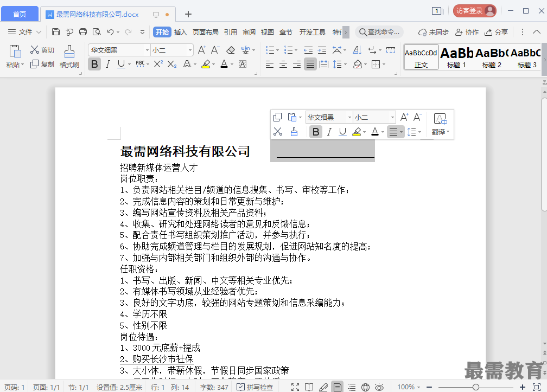Click the increase indent icon
The width and height of the screenshot is (547, 392).
(x=322, y=50)
